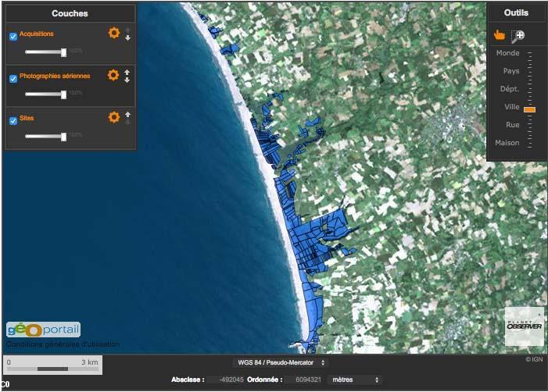Open the WGS 84 / Pseudo-Mercator projection dropdown
The width and height of the screenshot is (548, 392).
280,362
